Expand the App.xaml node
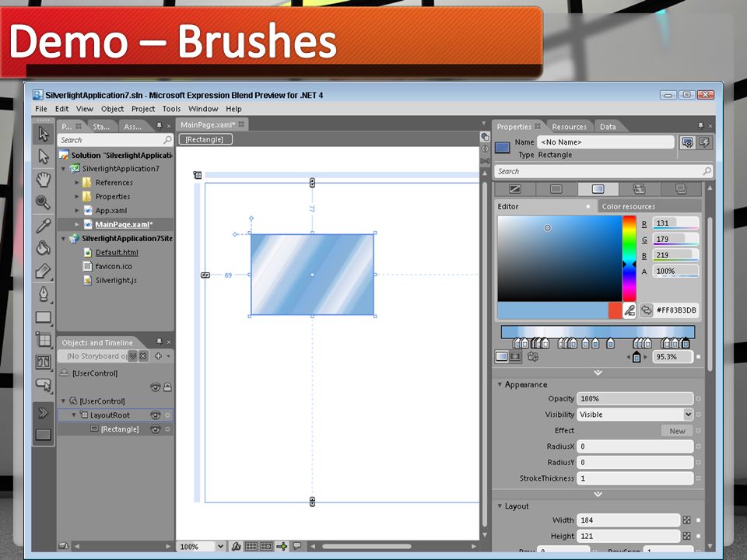Screen dimensions: 747x560 point(77,211)
